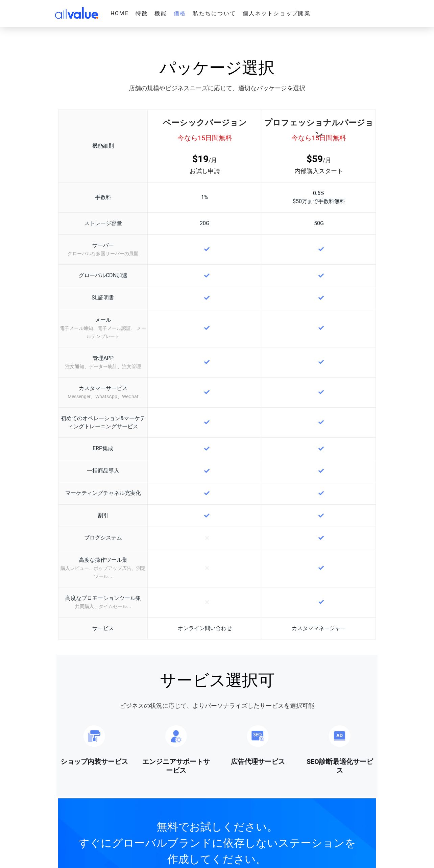
Task: Click the Basic checkmark in the 割引 row
Action: (207, 515)
